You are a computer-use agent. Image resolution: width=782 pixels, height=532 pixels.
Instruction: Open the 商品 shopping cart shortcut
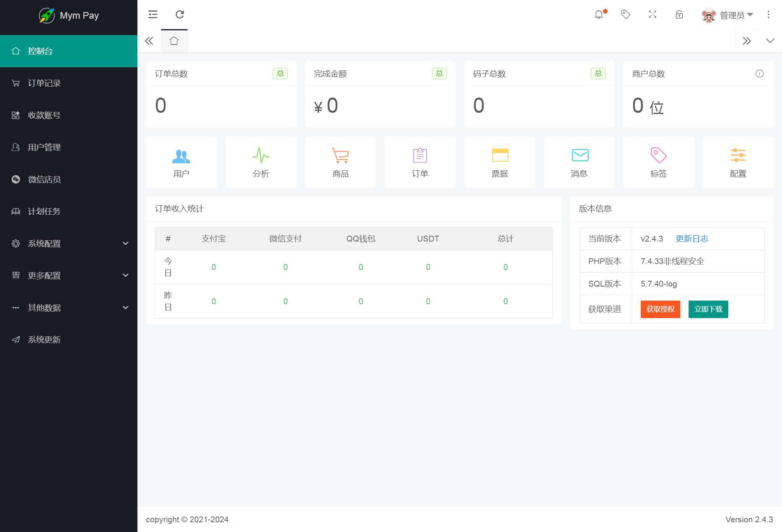[340, 162]
